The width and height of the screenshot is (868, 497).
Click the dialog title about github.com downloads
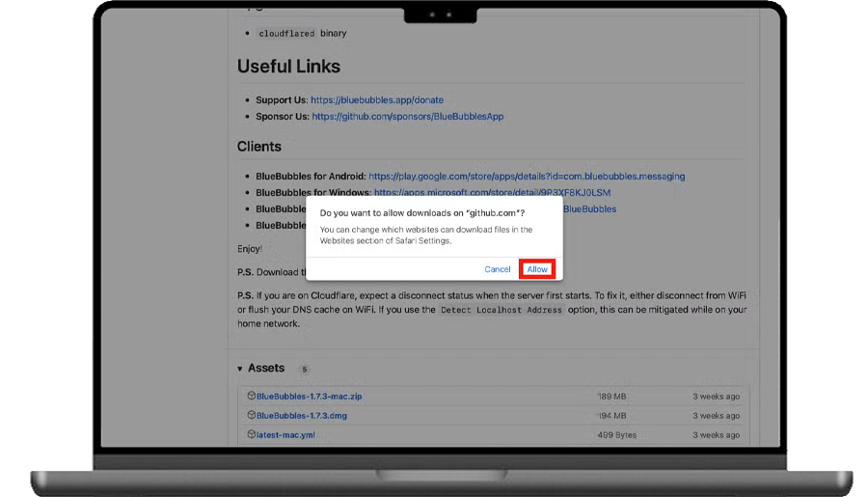click(422, 212)
